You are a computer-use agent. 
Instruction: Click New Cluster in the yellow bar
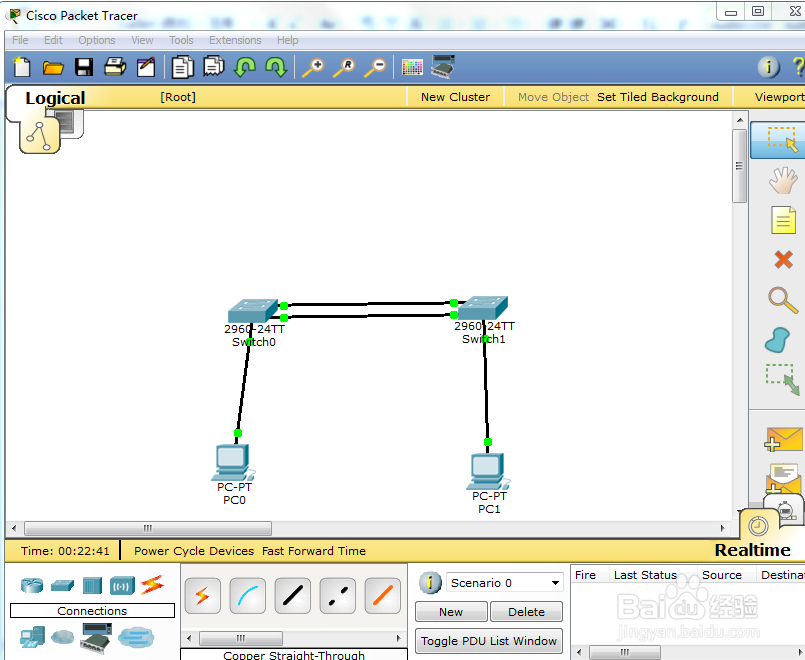coord(455,97)
